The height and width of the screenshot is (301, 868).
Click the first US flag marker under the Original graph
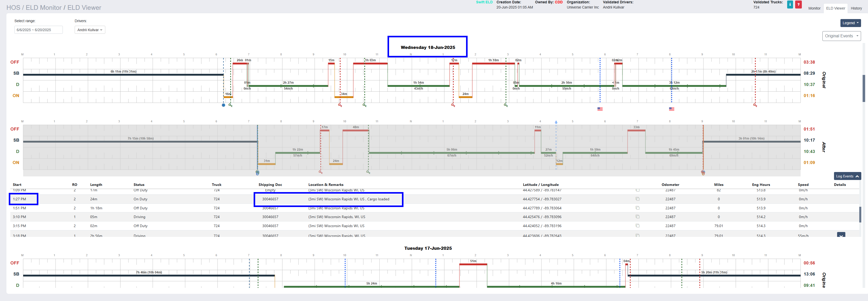click(600, 109)
